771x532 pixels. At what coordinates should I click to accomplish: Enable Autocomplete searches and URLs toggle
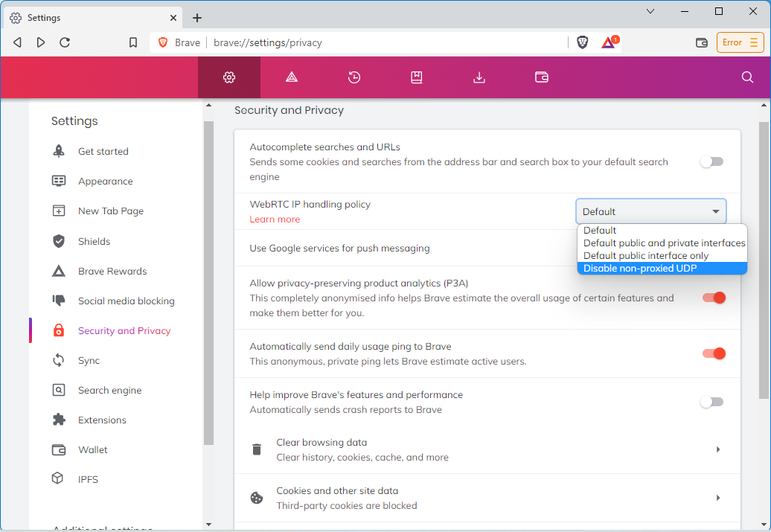tap(712, 161)
